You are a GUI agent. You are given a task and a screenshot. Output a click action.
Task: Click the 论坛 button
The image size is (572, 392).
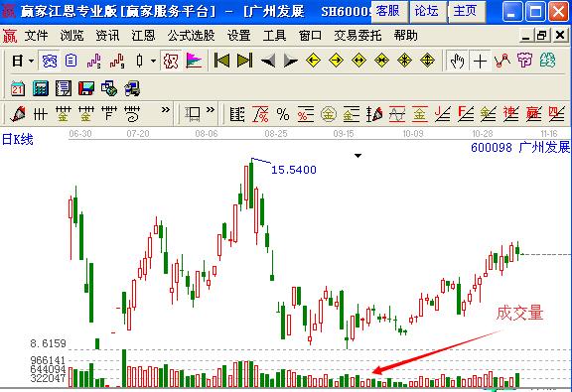[x=427, y=11]
